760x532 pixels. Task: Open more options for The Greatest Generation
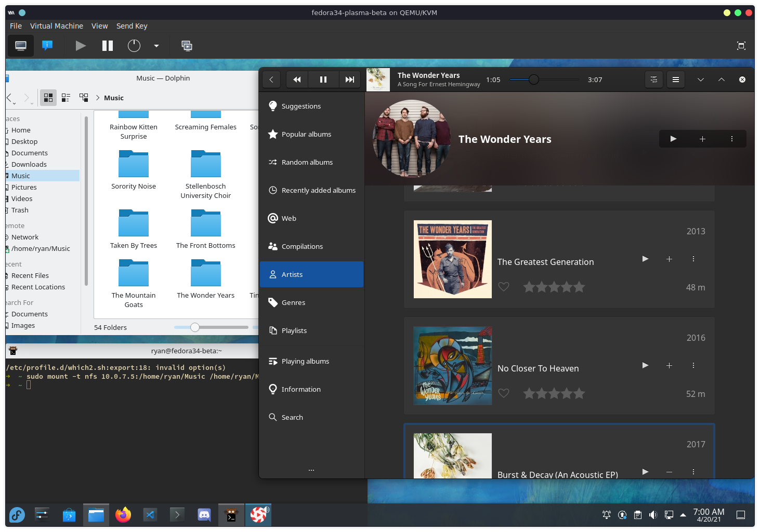(693, 259)
